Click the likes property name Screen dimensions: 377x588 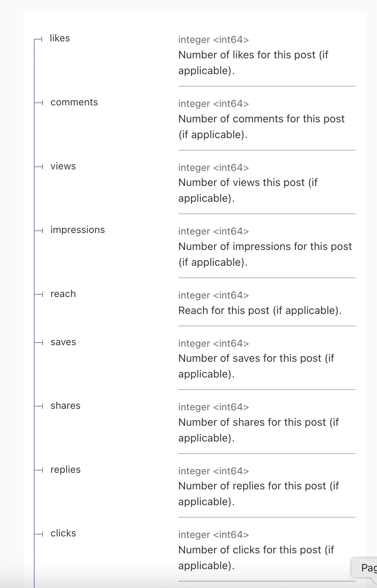coord(60,38)
